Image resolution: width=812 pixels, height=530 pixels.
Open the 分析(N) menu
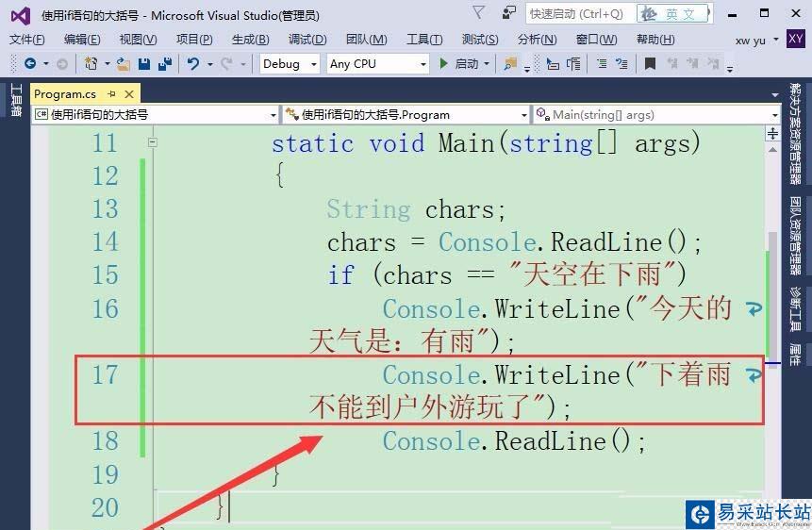click(x=537, y=40)
